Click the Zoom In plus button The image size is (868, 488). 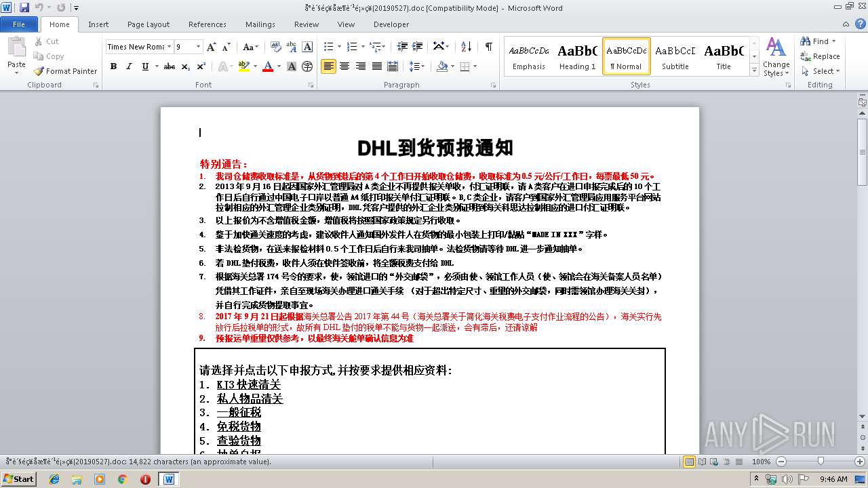(861, 462)
